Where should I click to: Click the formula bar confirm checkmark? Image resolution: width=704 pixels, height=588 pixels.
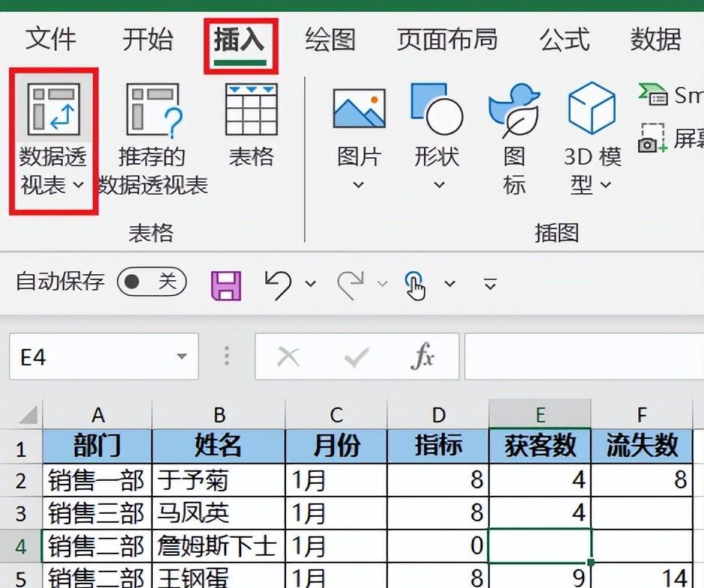pos(357,357)
